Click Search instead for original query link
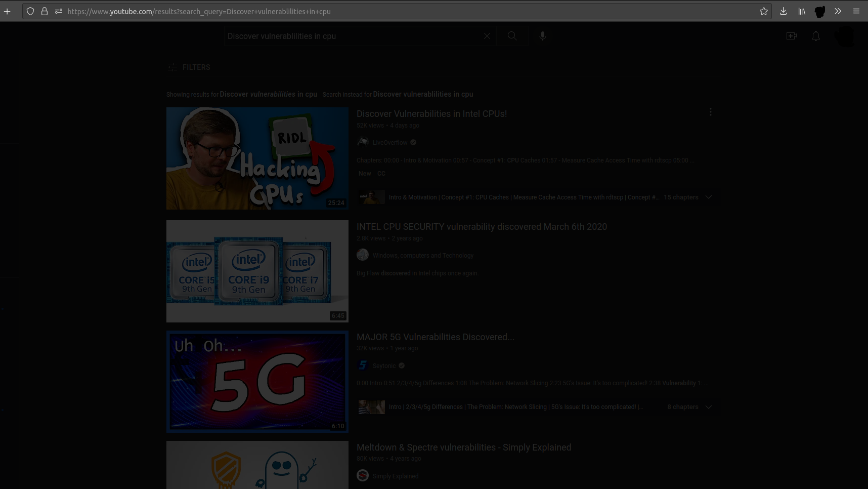The width and height of the screenshot is (868, 489). (x=423, y=94)
